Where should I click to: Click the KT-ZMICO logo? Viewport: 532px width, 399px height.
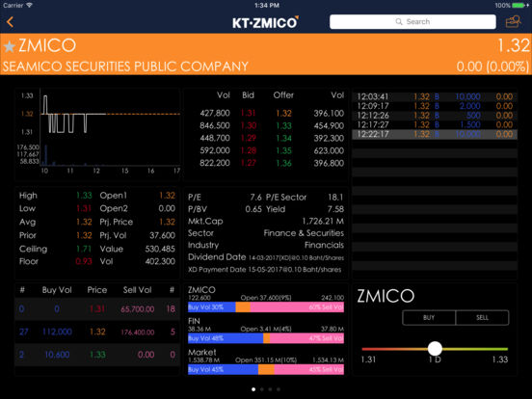click(x=265, y=22)
